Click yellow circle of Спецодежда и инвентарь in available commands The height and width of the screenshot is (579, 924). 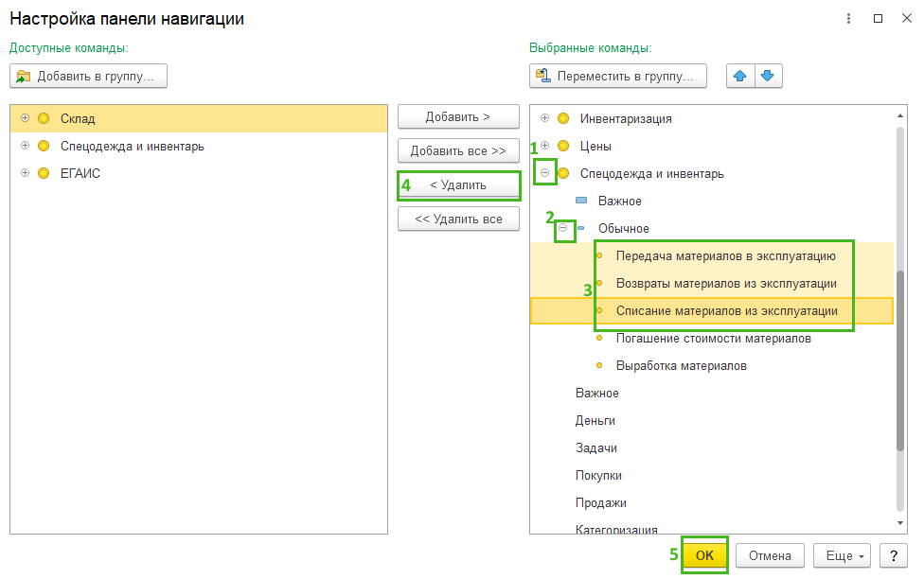pos(44,146)
